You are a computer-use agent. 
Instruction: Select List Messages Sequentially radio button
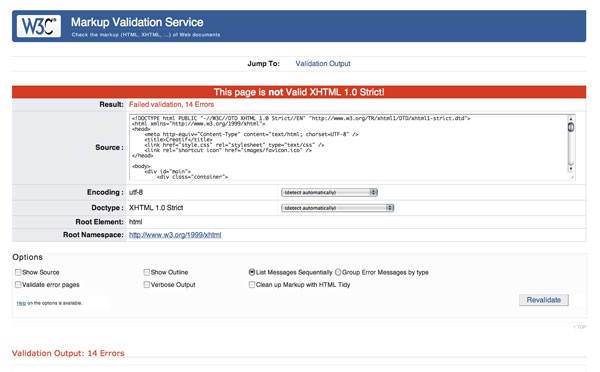click(252, 272)
